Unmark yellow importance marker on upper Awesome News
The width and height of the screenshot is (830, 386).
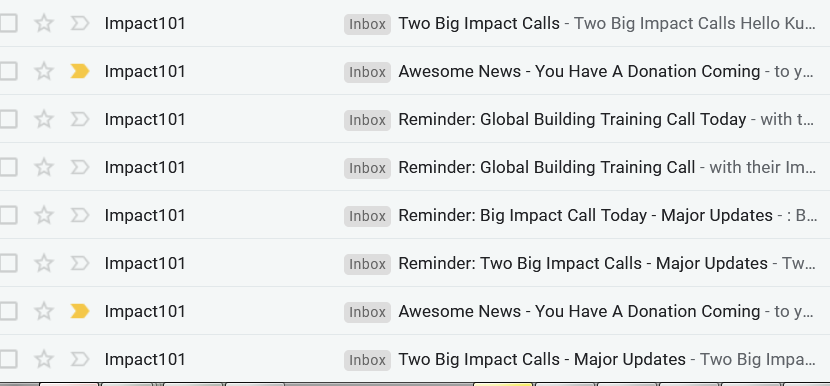pos(80,71)
